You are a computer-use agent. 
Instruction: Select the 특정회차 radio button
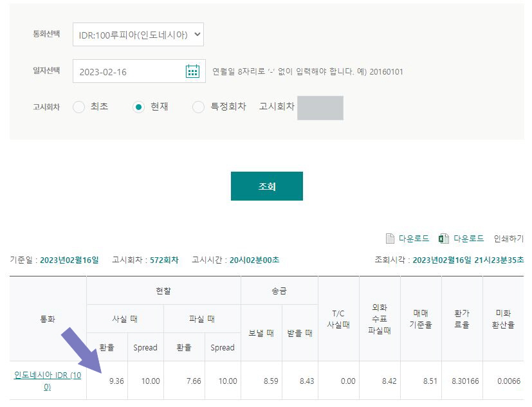(x=198, y=107)
